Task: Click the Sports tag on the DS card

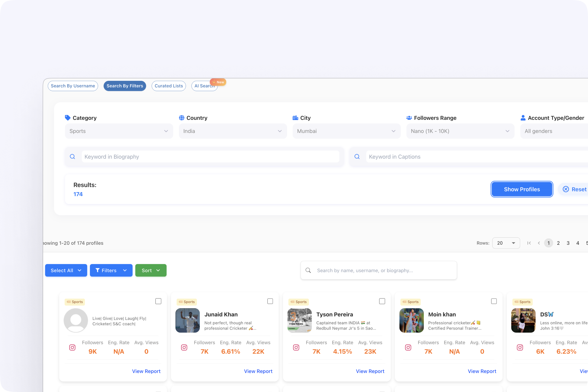Action: [x=522, y=302]
